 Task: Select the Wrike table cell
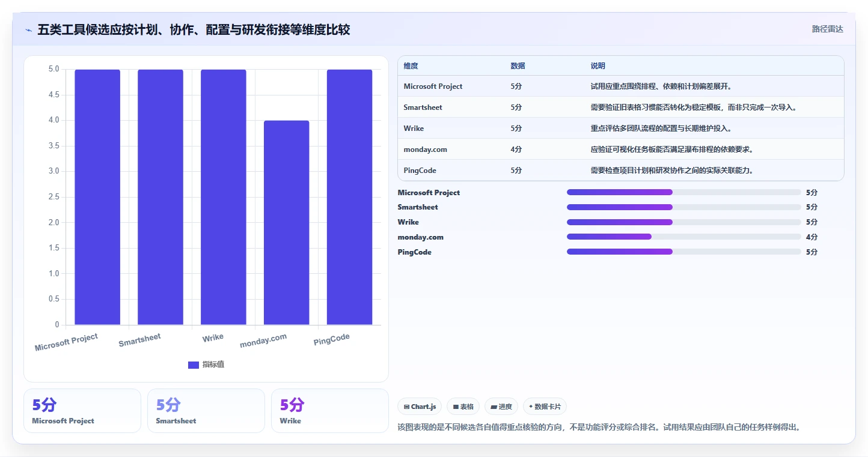point(414,129)
